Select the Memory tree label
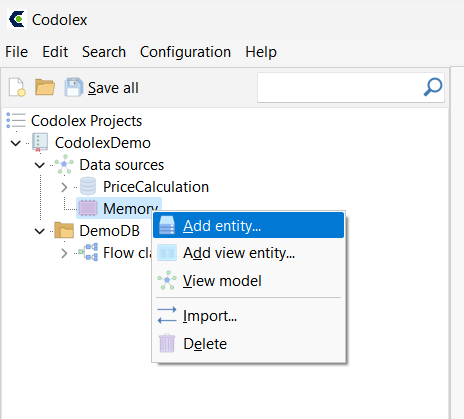Viewport: 464px width, 419px height. [x=130, y=209]
